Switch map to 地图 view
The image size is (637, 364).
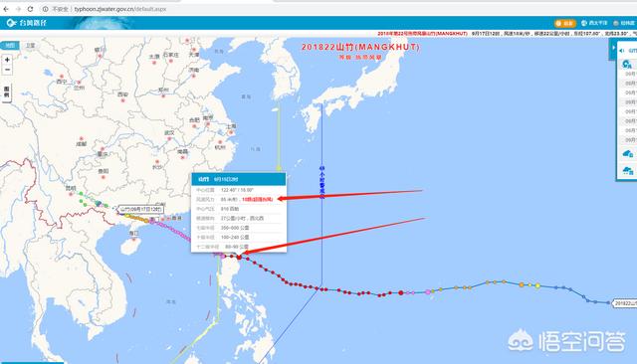tap(10, 46)
